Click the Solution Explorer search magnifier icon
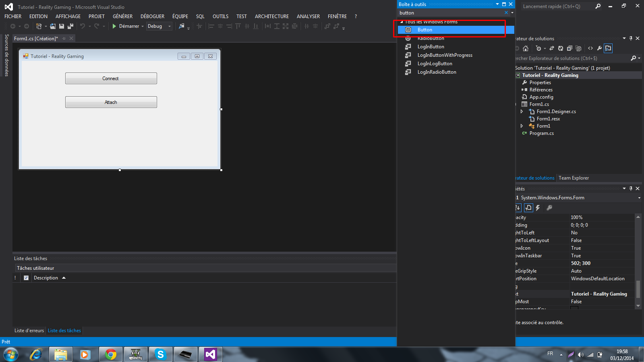The image size is (644, 362). [x=634, y=58]
